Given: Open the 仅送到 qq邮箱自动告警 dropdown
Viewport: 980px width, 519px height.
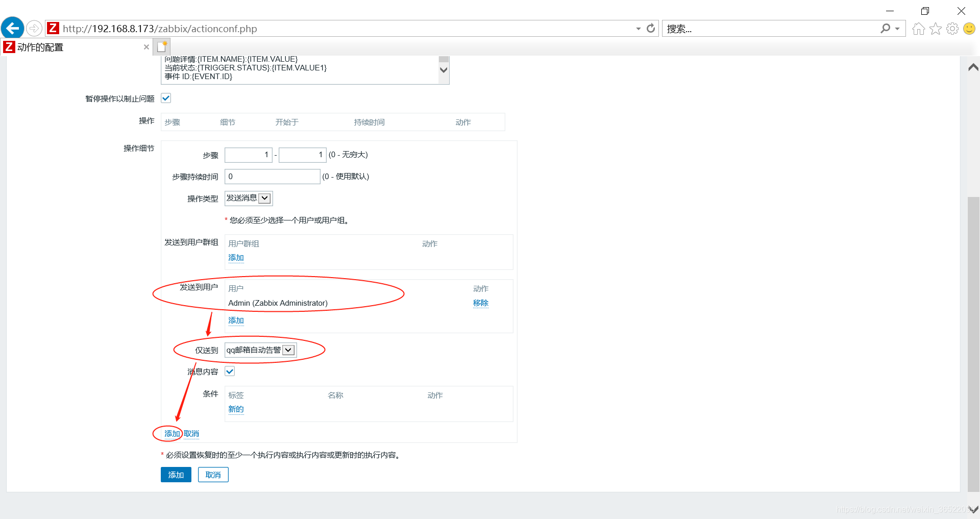Looking at the screenshot, I should pos(260,350).
